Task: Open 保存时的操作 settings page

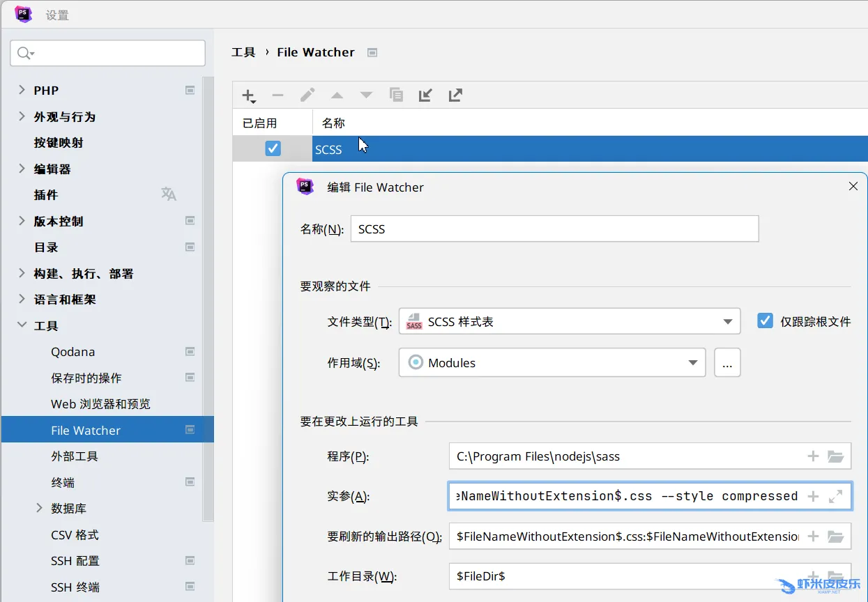Action: point(86,378)
